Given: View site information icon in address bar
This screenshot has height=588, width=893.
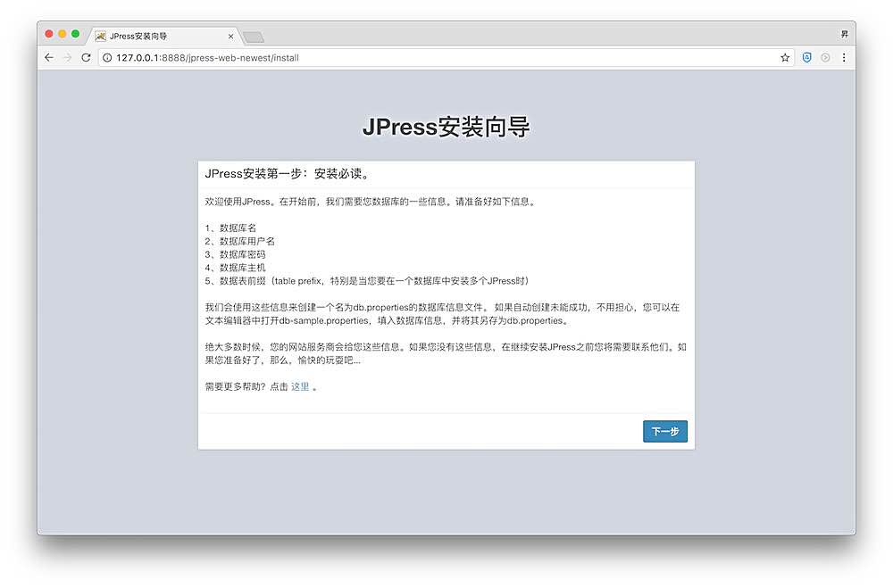Looking at the screenshot, I should point(107,58).
